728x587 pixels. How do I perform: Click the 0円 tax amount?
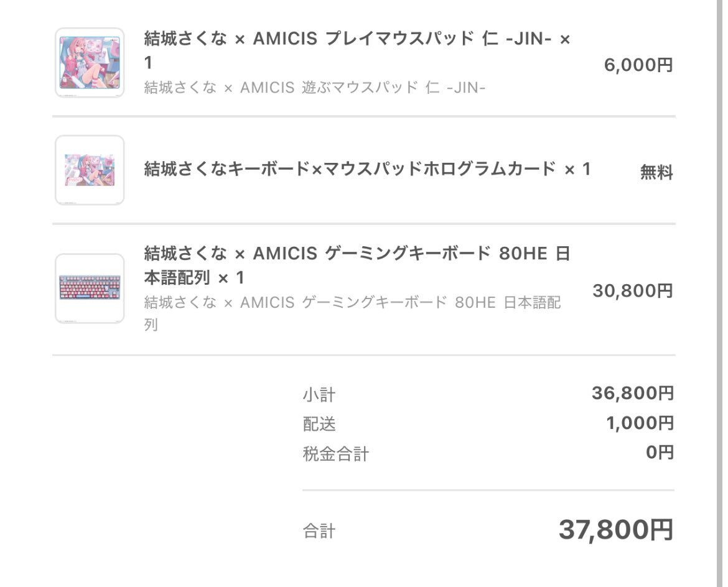[x=660, y=452]
